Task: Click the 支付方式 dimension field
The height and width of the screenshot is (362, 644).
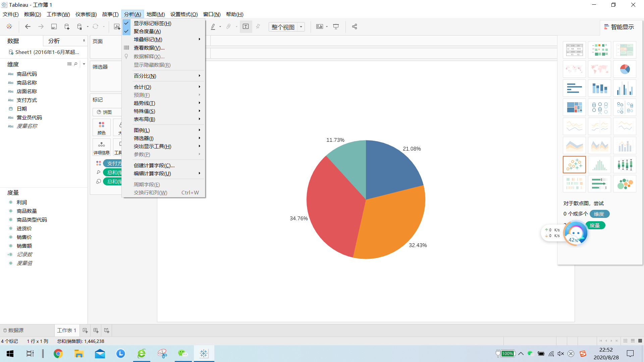Action: coord(27,100)
